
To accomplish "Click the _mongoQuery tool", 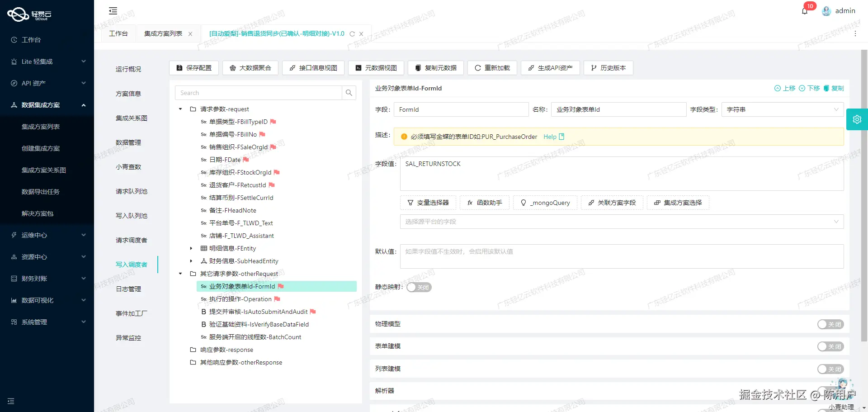I will point(545,203).
